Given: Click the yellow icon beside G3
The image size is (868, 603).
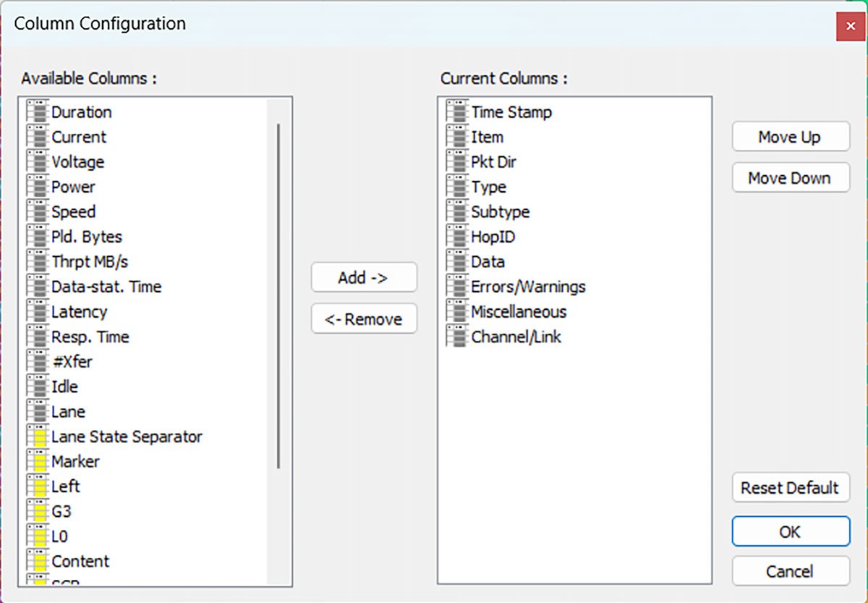Looking at the screenshot, I should click(37, 511).
